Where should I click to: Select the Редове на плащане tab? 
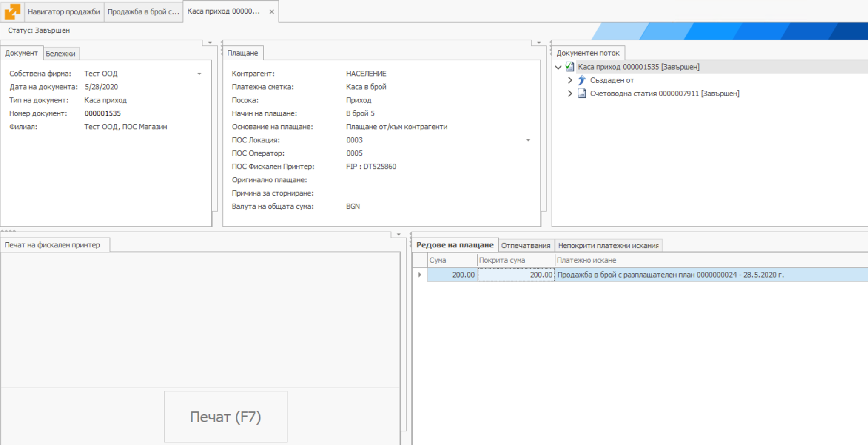(455, 245)
